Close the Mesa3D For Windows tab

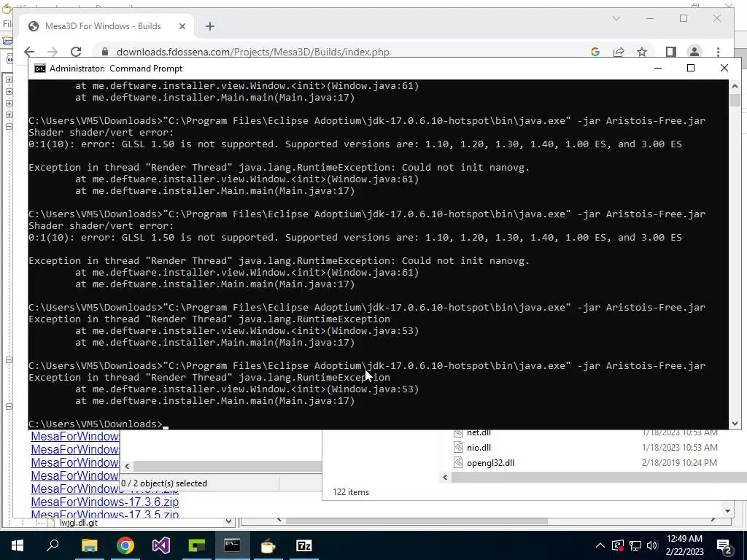182,27
